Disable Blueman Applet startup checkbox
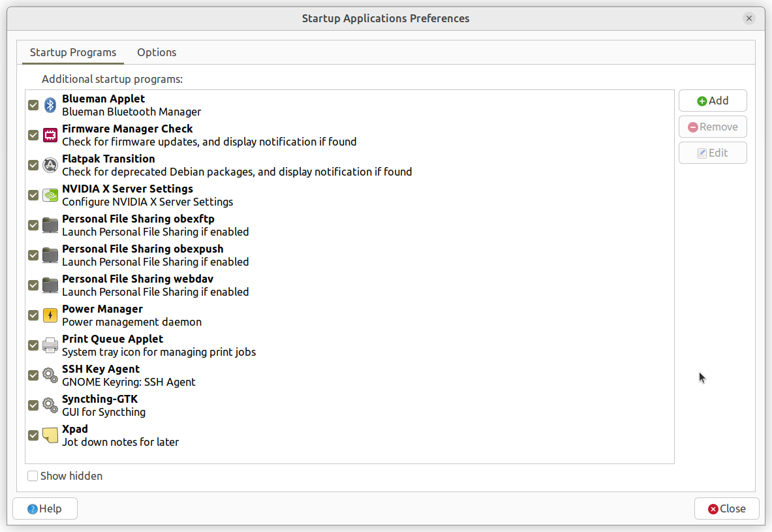This screenshot has height=532, width=772. (x=33, y=105)
